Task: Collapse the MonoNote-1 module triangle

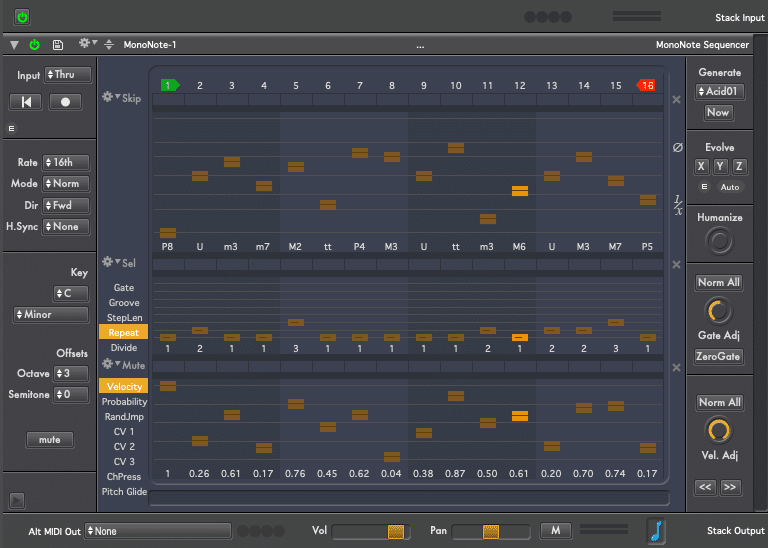Action: click(14, 45)
